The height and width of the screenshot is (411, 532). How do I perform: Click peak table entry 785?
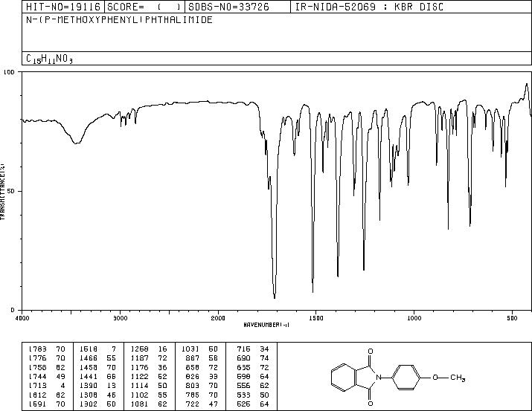[193, 395]
